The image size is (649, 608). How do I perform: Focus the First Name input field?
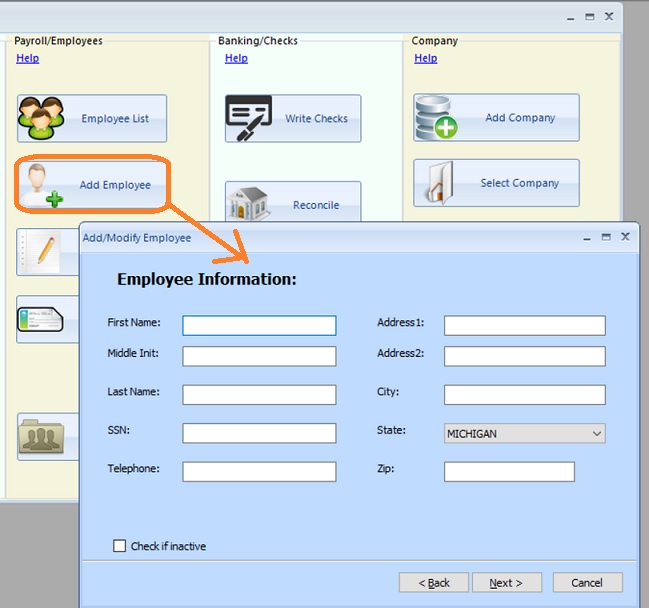259,325
